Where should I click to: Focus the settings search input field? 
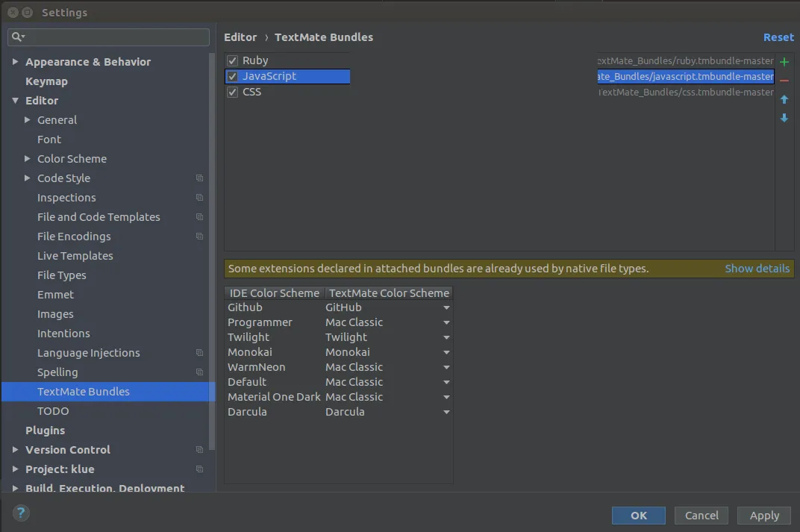(x=116, y=37)
